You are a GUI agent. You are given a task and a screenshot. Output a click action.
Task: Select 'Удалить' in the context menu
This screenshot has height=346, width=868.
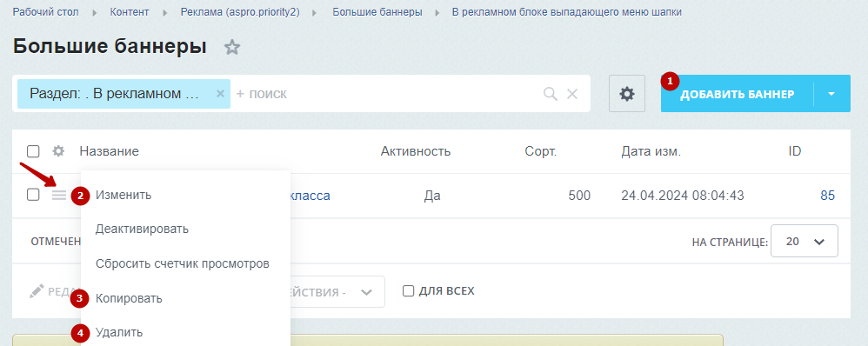[119, 332]
